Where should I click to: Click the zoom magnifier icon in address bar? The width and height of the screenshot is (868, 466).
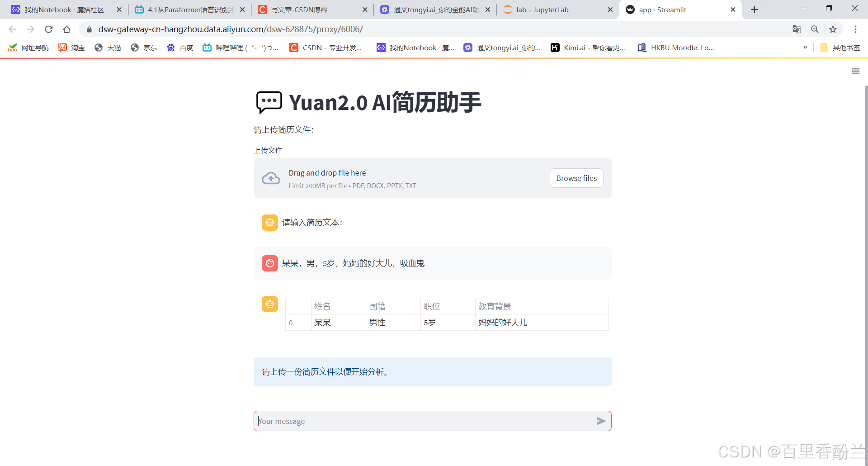pos(815,29)
